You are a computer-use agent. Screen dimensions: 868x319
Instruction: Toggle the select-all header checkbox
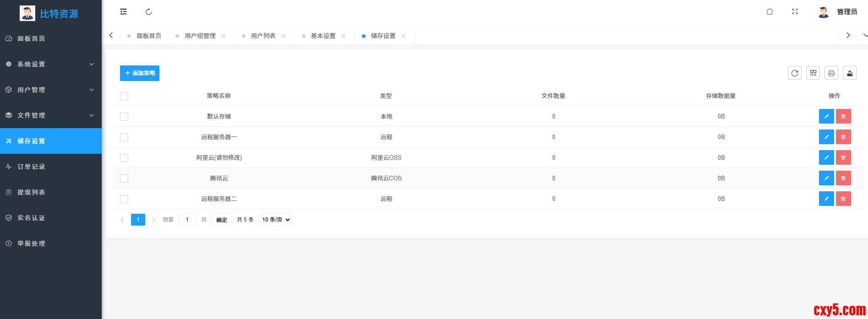point(124,96)
